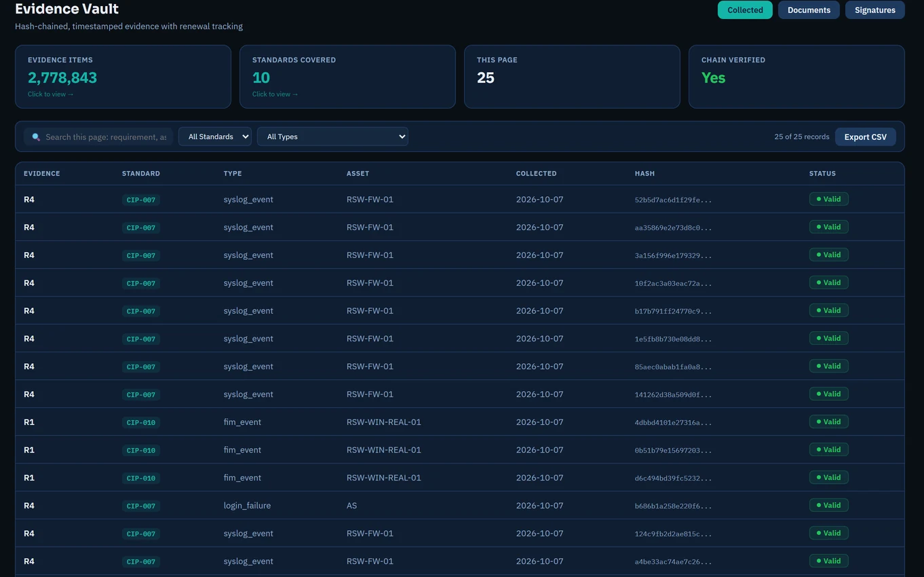Click the Valid status for hash 0b51b79e15697203...

(x=828, y=449)
